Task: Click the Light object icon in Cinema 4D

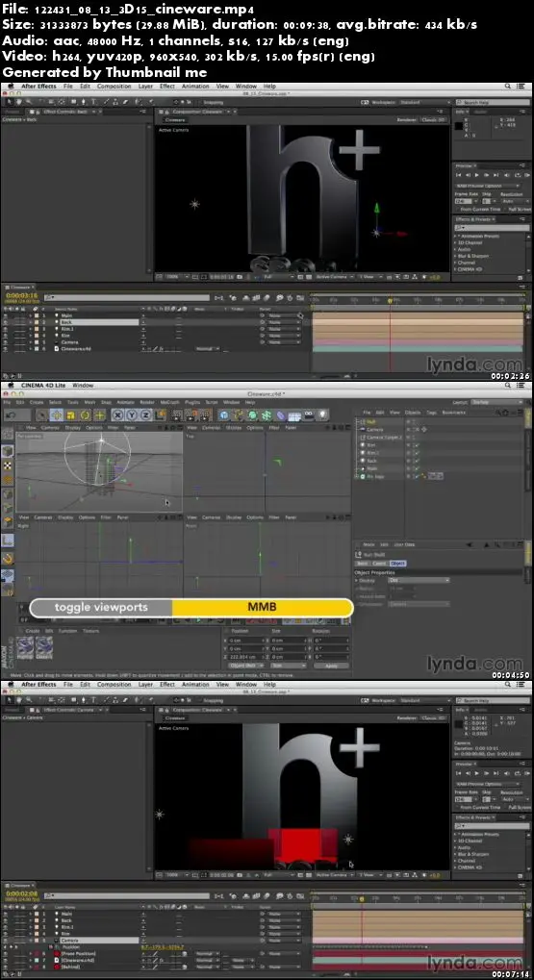Action: coord(322,415)
